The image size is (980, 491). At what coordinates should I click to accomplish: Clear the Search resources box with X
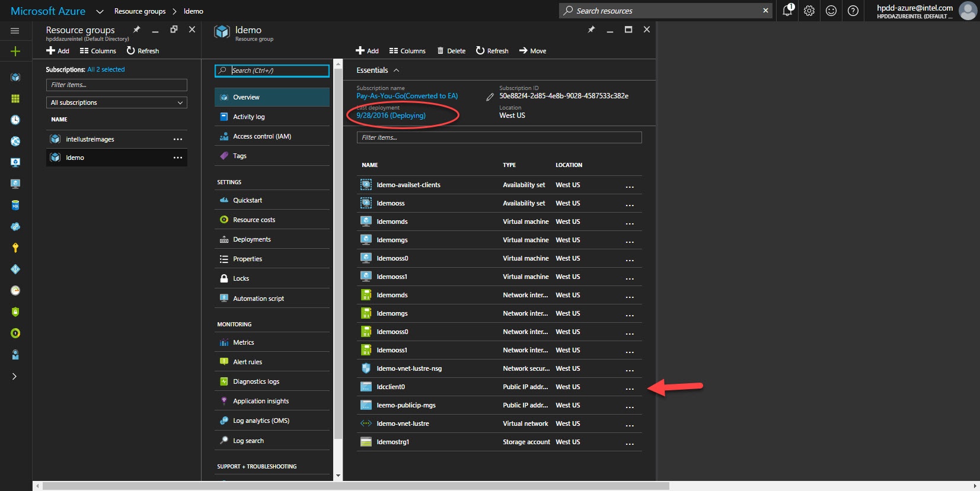(765, 11)
